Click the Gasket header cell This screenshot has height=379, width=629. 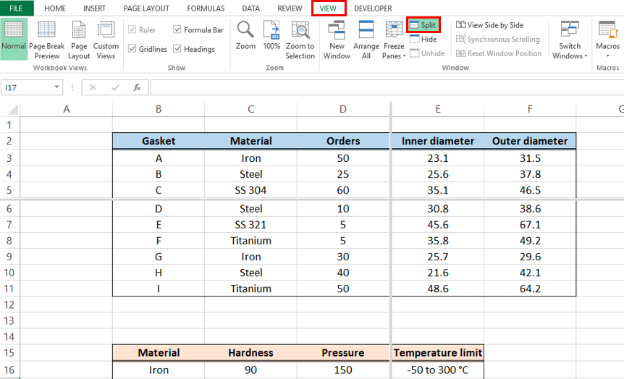coord(158,141)
